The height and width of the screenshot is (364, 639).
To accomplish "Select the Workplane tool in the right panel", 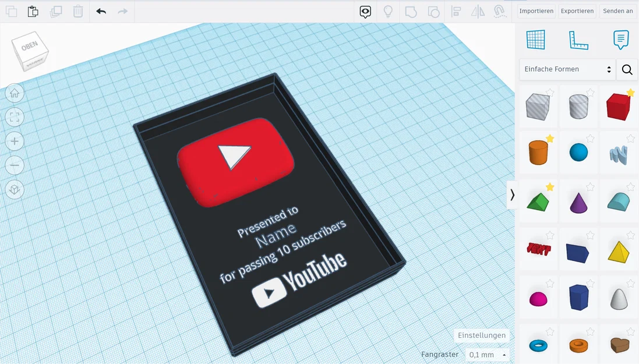I will (535, 40).
